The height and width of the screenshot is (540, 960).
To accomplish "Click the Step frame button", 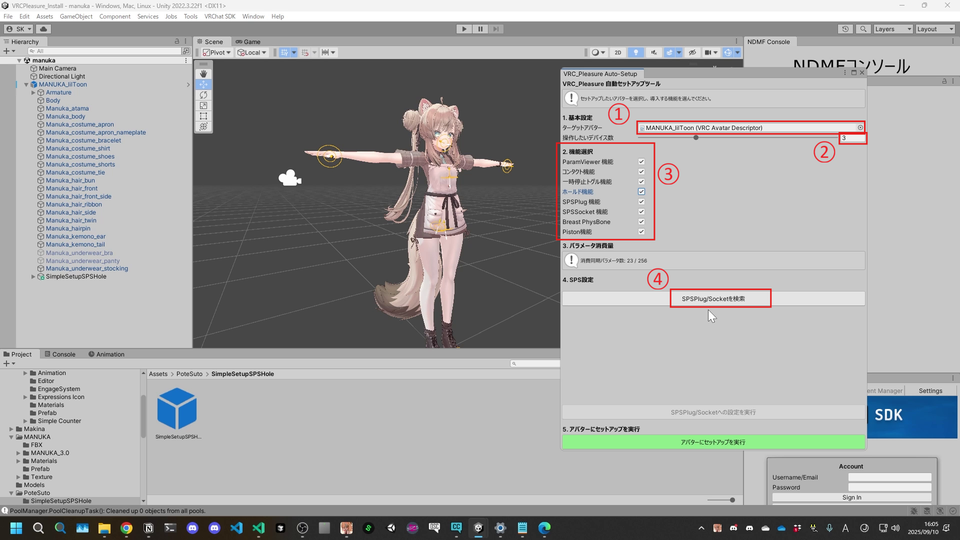I will 496,29.
